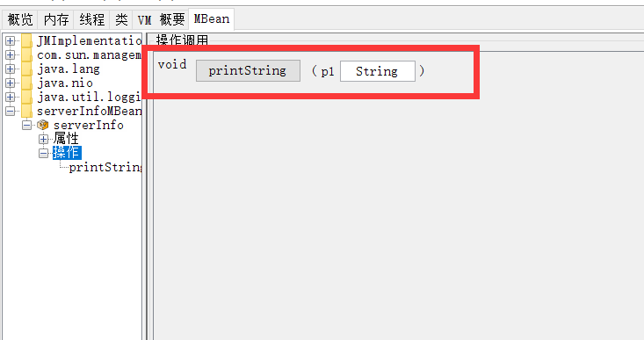Select the 操作 tree item
This screenshot has width=644, height=340.
click(67, 153)
